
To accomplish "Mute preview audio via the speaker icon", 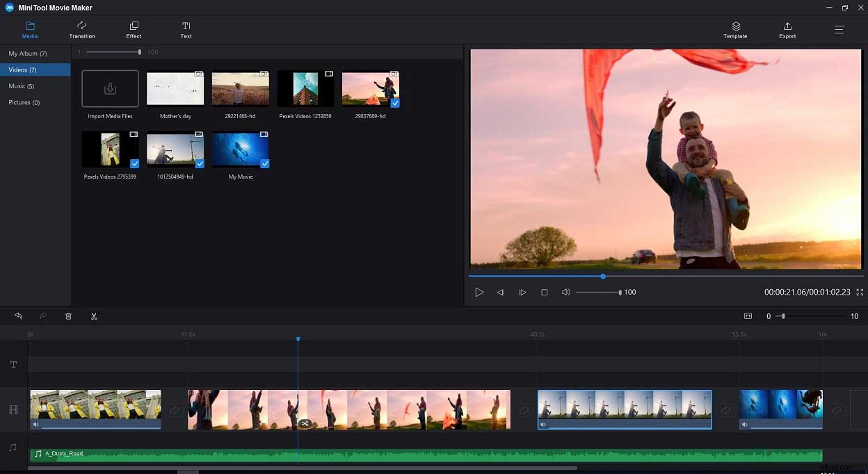I will click(x=565, y=292).
